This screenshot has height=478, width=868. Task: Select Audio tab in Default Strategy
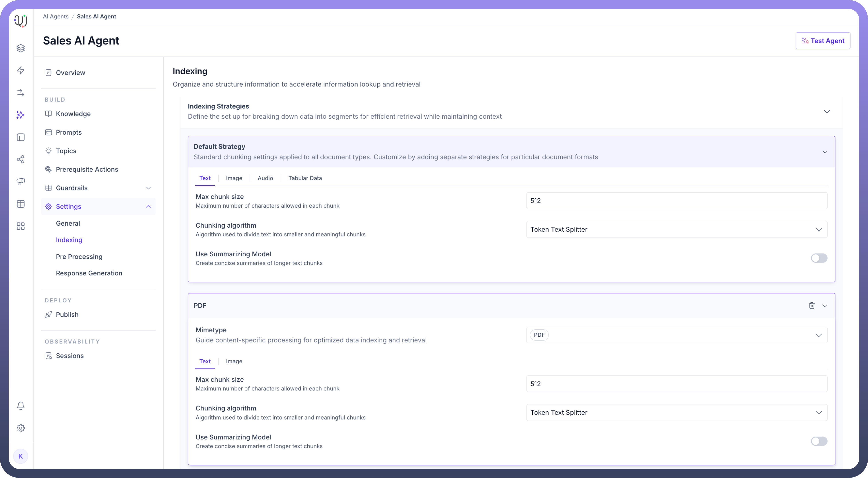coord(265,178)
